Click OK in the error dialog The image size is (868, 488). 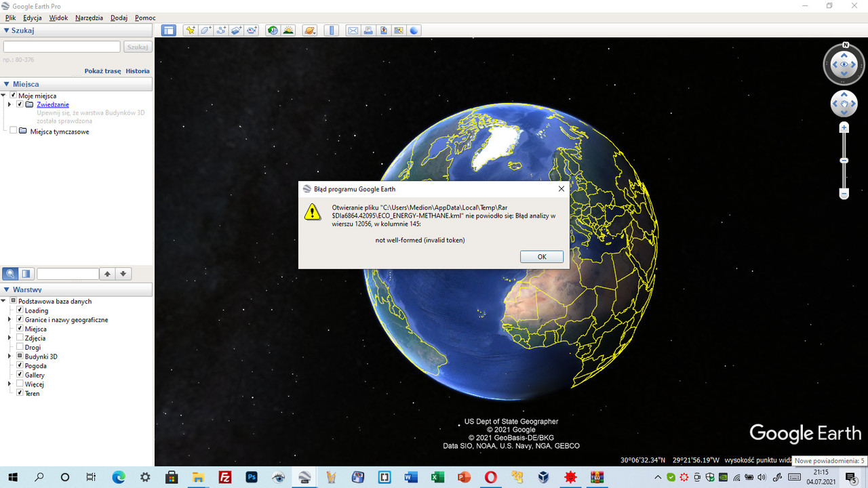(x=542, y=257)
